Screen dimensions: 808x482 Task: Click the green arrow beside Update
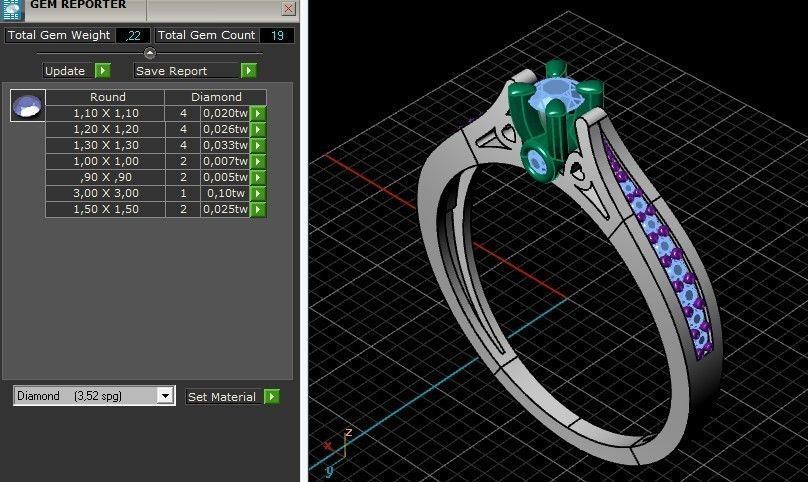103,71
